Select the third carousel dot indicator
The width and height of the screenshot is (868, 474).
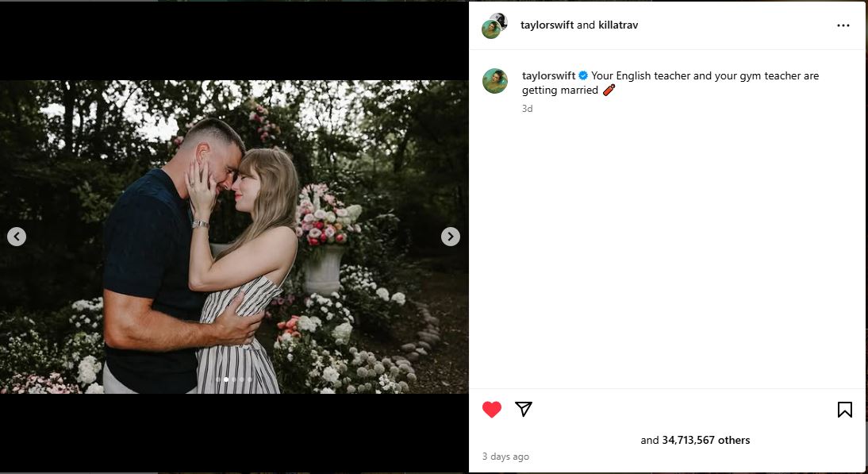pyautogui.click(x=234, y=380)
